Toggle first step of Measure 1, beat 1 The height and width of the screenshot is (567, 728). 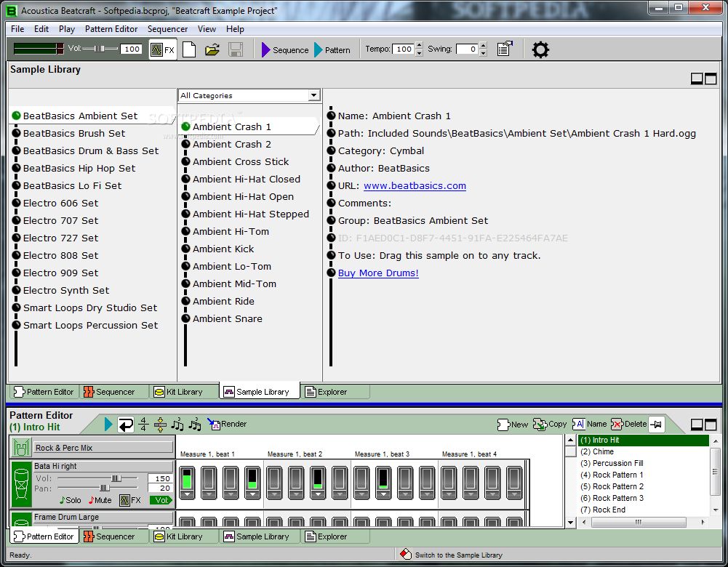point(187,478)
